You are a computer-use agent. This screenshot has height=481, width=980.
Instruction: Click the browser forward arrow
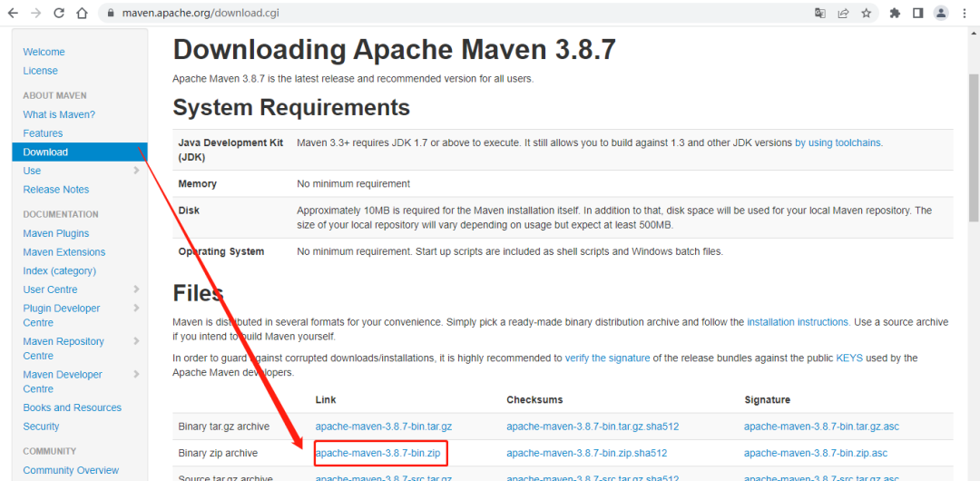tap(36, 13)
